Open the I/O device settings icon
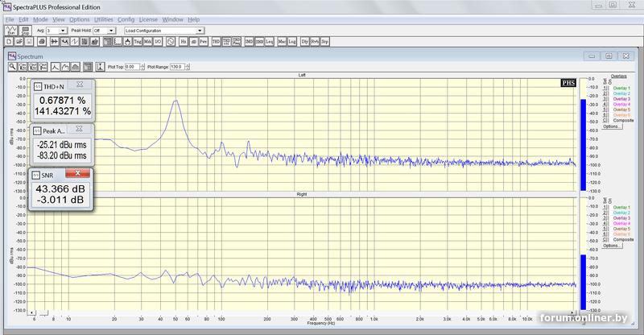 (x=158, y=42)
